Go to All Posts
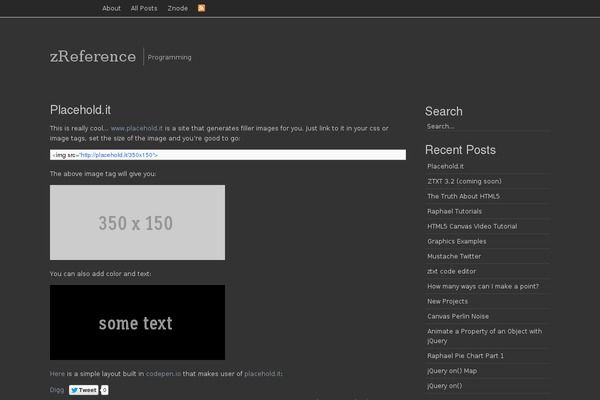This screenshot has height=400, width=600. pyautogui.click(x=144, y=8)
